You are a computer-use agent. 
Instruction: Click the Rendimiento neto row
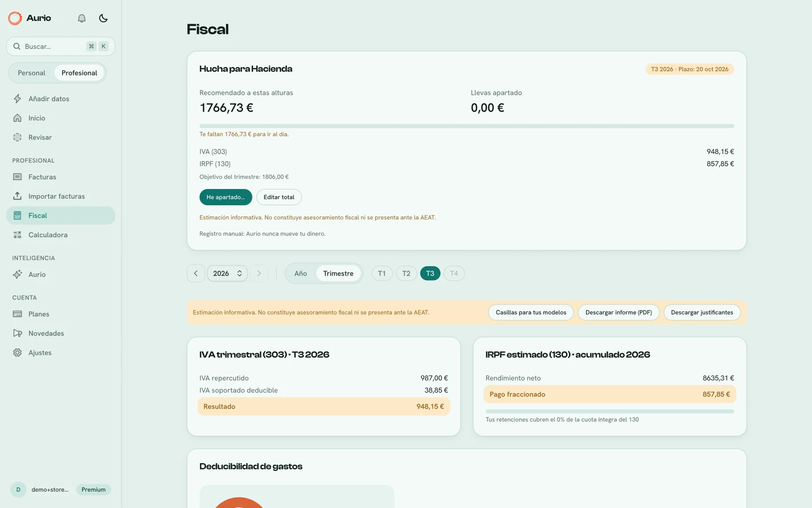point(610,378)
